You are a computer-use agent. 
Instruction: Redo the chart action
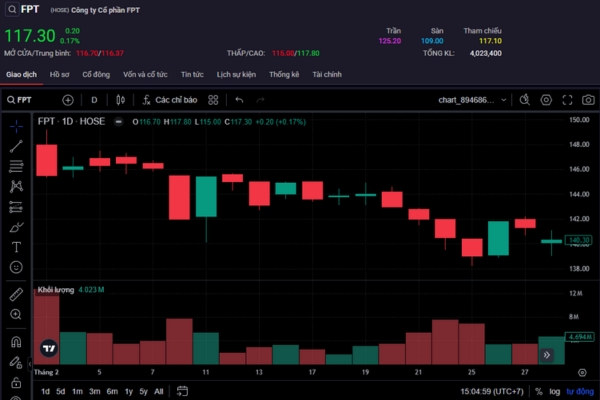[260, 100]
